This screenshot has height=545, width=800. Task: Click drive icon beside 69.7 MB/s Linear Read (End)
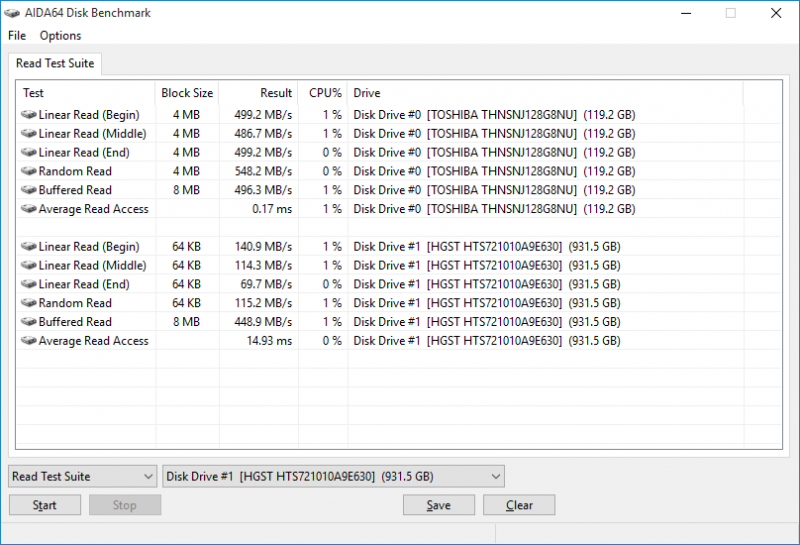29,284
